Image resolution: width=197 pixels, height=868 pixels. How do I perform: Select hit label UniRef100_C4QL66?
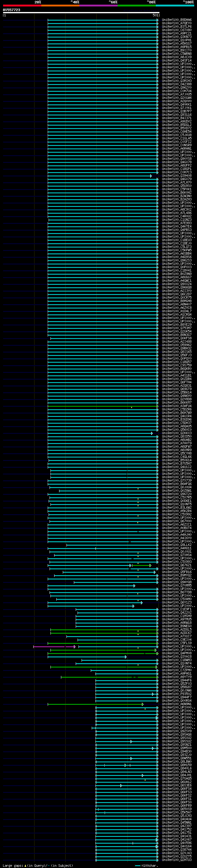click(177, 457)
